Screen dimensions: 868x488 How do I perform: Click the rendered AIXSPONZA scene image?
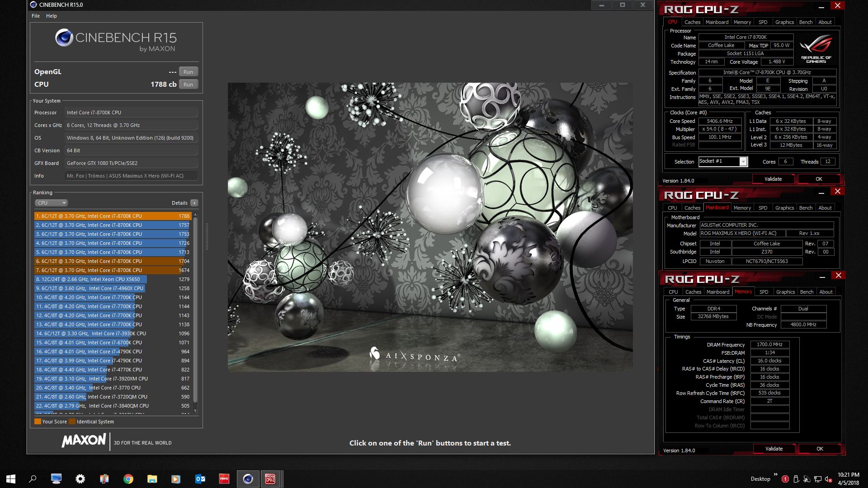[x=430, y=227]
